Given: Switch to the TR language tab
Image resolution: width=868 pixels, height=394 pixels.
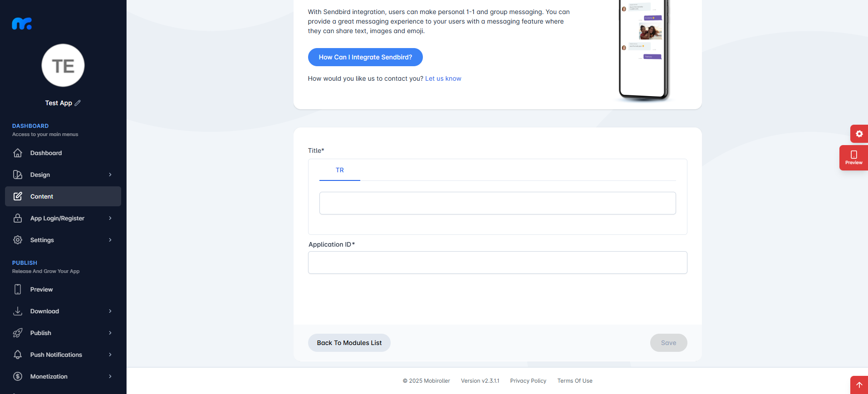Looking at the screenshot, I should tap(340, 170).
